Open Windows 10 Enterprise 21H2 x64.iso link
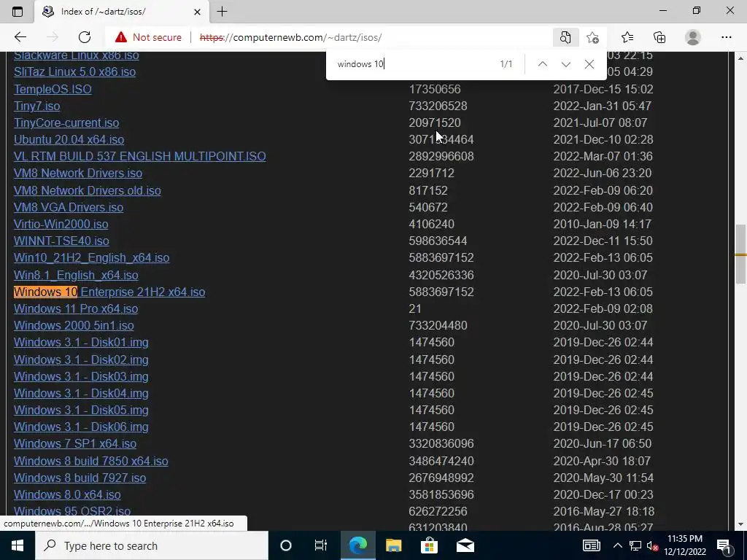Screen dimensions: 747x560 click(x=109, y=292)
